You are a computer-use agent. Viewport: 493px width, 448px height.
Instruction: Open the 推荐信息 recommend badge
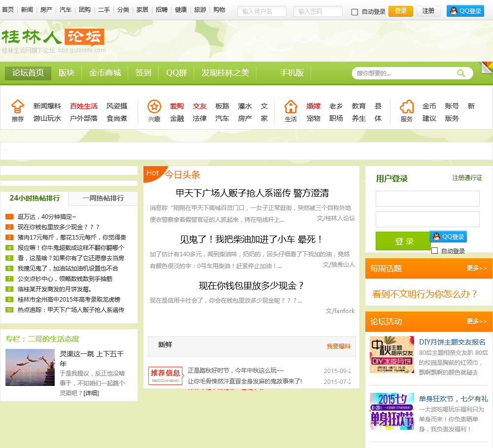pyautogui.click(x=165, y=376)
